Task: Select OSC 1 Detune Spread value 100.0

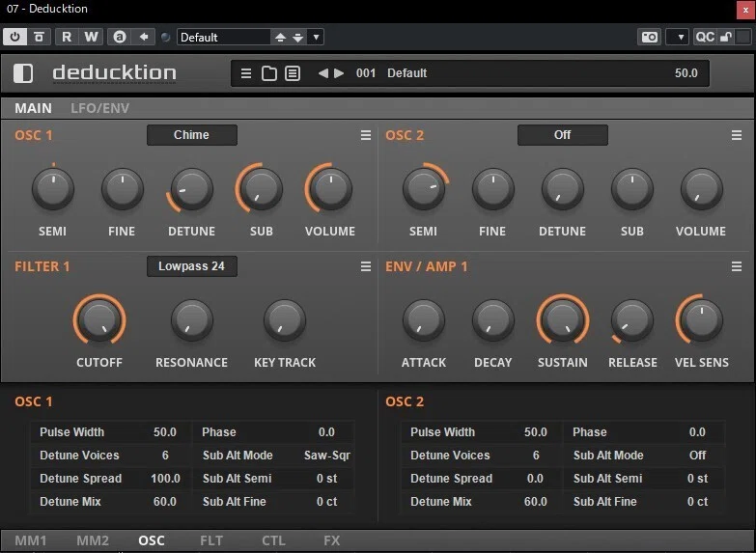Action: pos(165,479)
